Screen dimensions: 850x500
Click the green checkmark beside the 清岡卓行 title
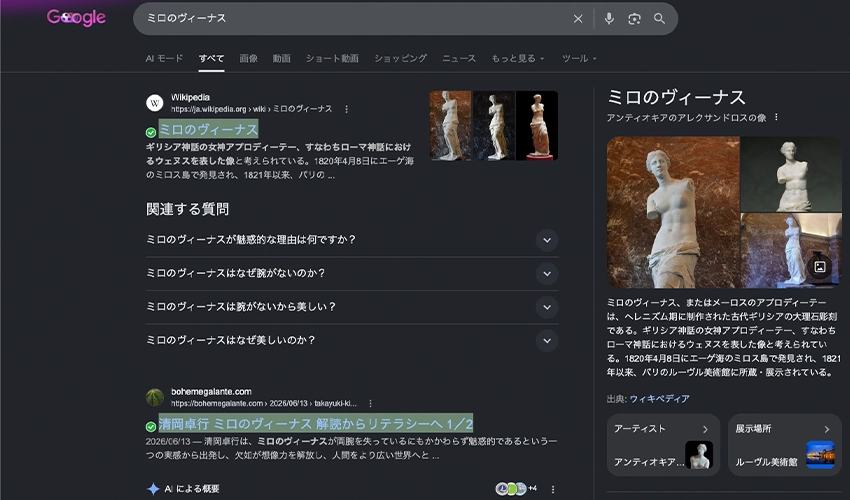click(x=151, y=427)
